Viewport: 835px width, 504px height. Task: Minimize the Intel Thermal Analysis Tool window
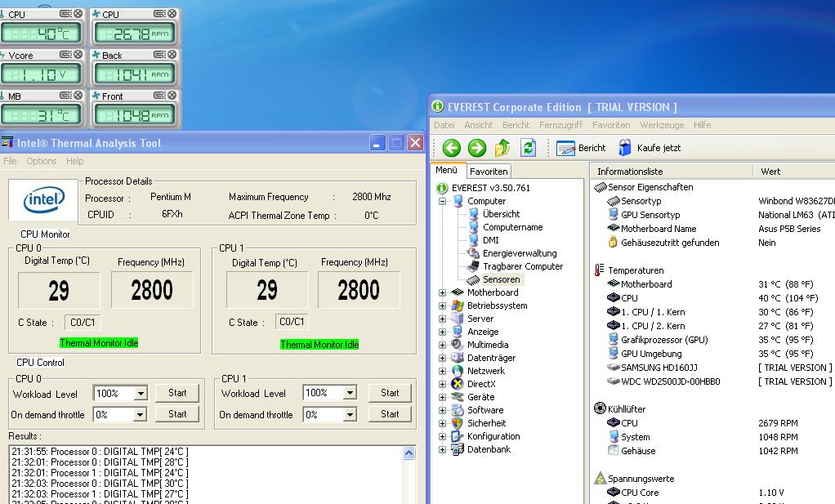click(x=377, y=143)
